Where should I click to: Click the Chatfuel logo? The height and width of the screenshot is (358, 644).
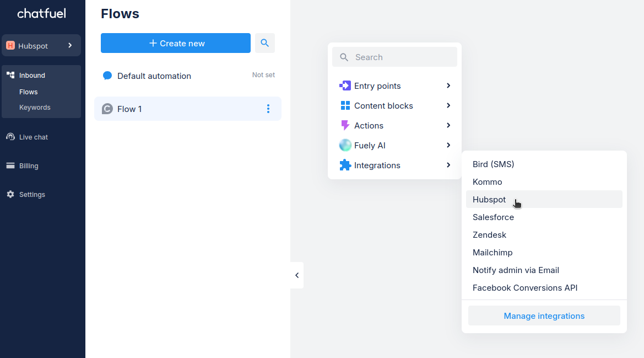tap(42, 13)
